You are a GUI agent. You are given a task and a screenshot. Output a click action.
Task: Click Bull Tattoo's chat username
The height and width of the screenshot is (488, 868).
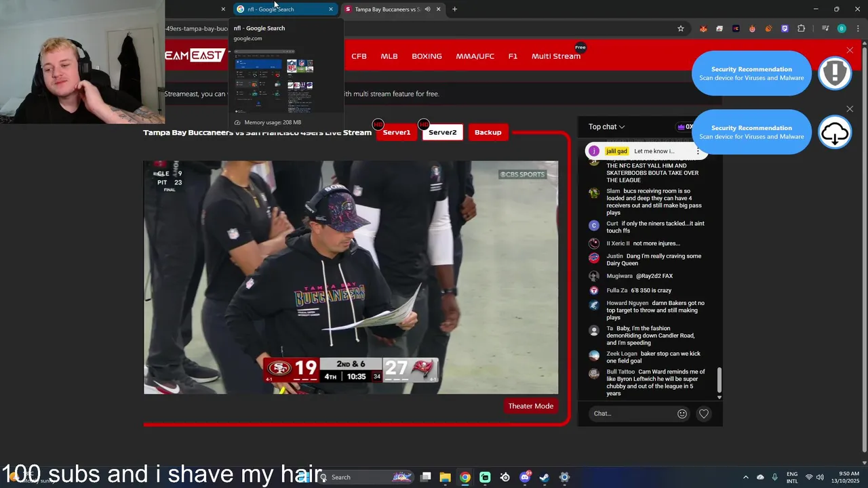pyautogui.click(x=620, y=371)
